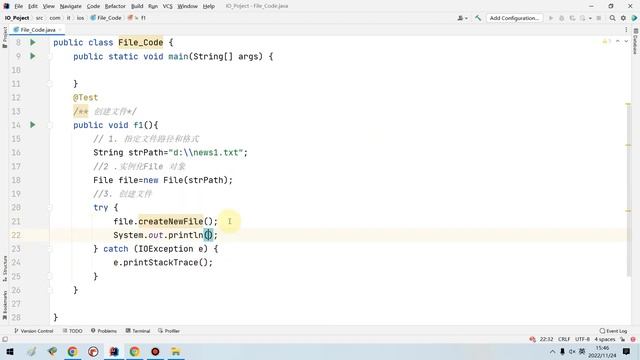Select the File_Code.java editor tab
Screen dimensions: 640x360
[x=38, y=30]
